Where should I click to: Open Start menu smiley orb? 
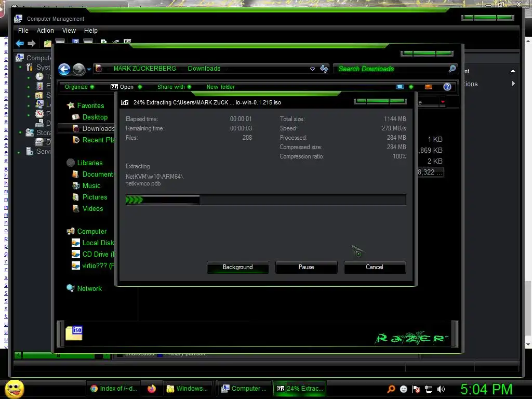pos(14,389)
